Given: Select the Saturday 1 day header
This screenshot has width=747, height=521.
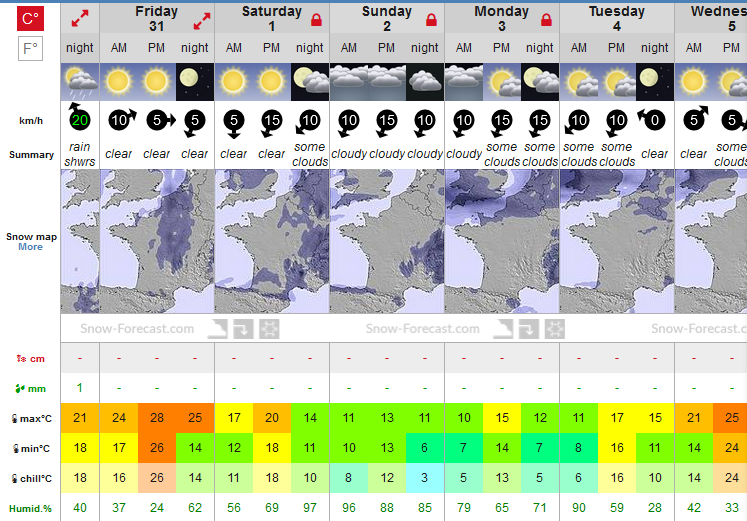Looking at the screenshot, I should (272, 18).
